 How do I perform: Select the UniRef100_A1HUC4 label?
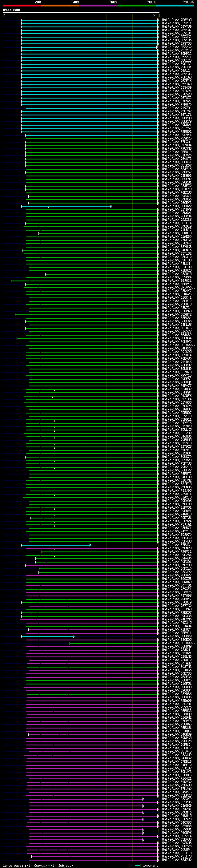click(177, 629)
